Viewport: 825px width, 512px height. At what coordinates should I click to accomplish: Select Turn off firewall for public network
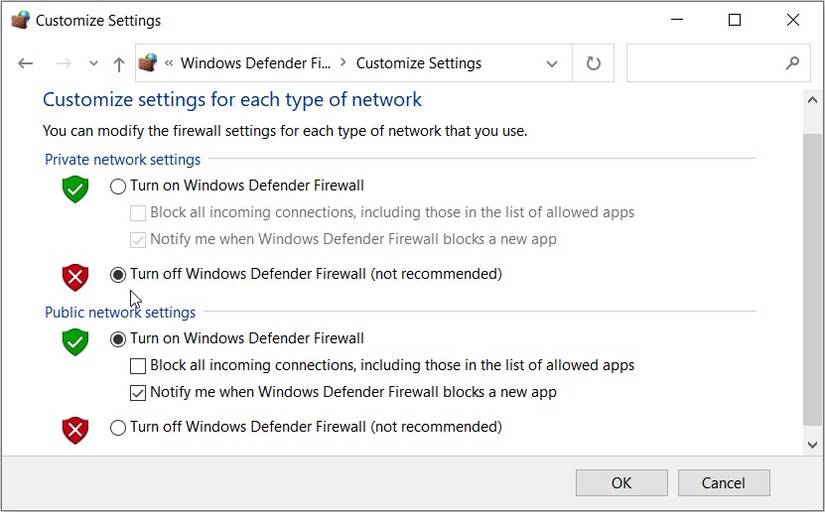(118, 428)
